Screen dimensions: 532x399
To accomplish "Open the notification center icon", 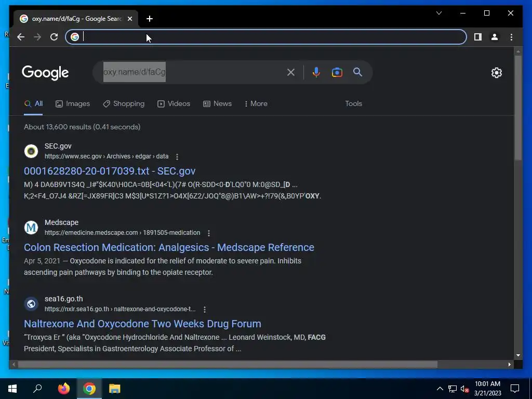I will tap(515, 389).
